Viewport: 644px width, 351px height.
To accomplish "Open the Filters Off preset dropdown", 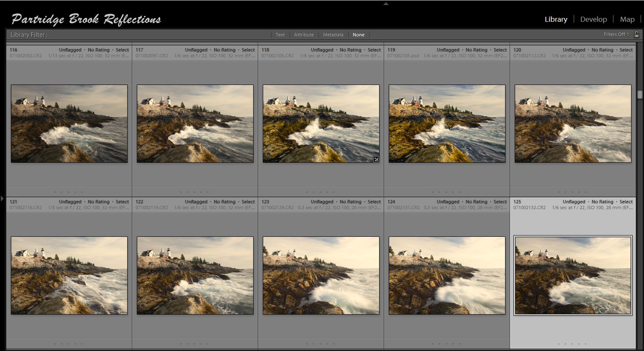I will tap(616, 34).
